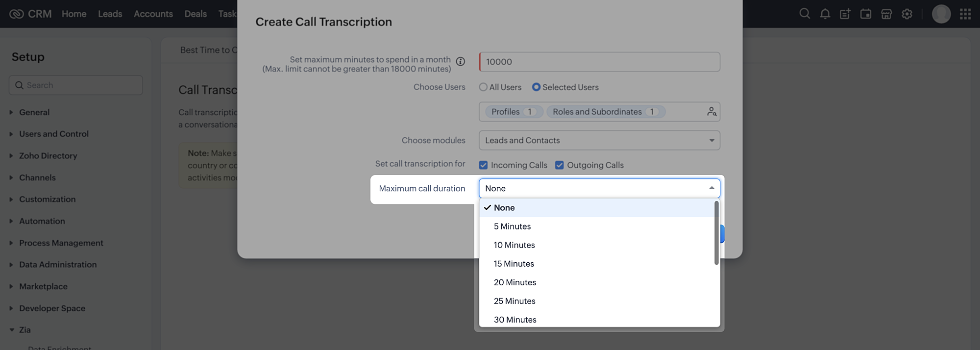980x350 pixels.
Task: Click the maximum minutes input field
Action: (599, 62)
